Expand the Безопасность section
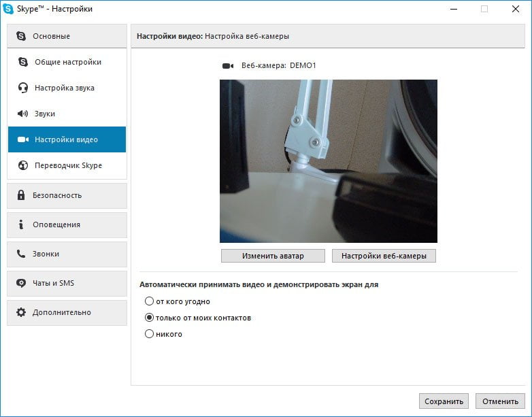The height and width of the screenshot is (417, 532). pos(67,195)
